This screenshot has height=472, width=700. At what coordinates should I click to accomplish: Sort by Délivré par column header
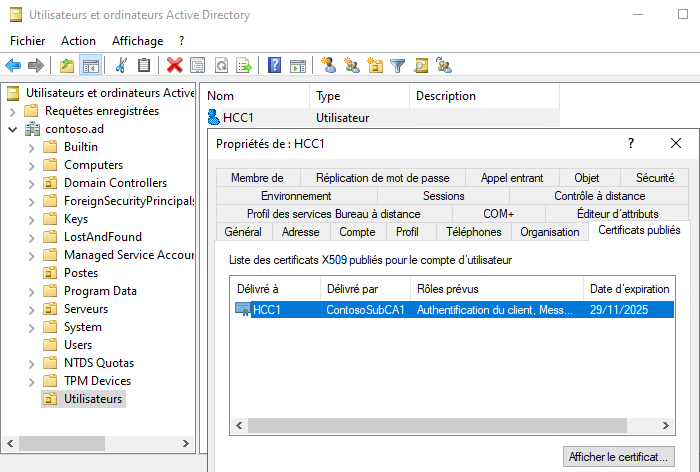(x=365, y=289)
